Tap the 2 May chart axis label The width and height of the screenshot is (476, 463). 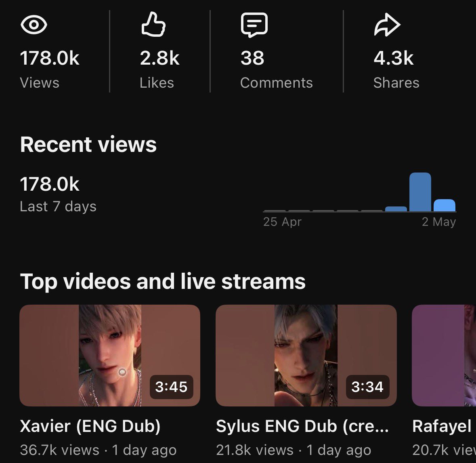439,222
